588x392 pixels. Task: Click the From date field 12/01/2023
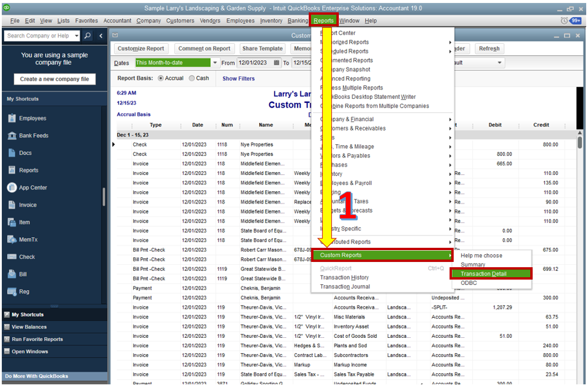(x=255, y=62)
